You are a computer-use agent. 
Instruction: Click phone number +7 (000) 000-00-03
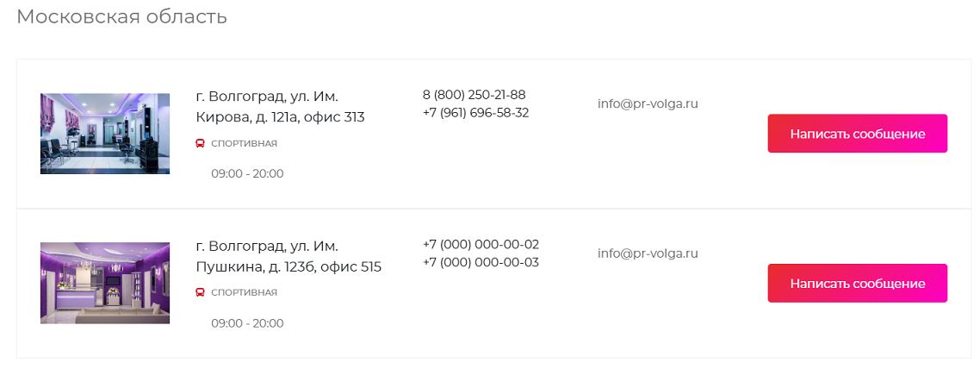point(481,263)
